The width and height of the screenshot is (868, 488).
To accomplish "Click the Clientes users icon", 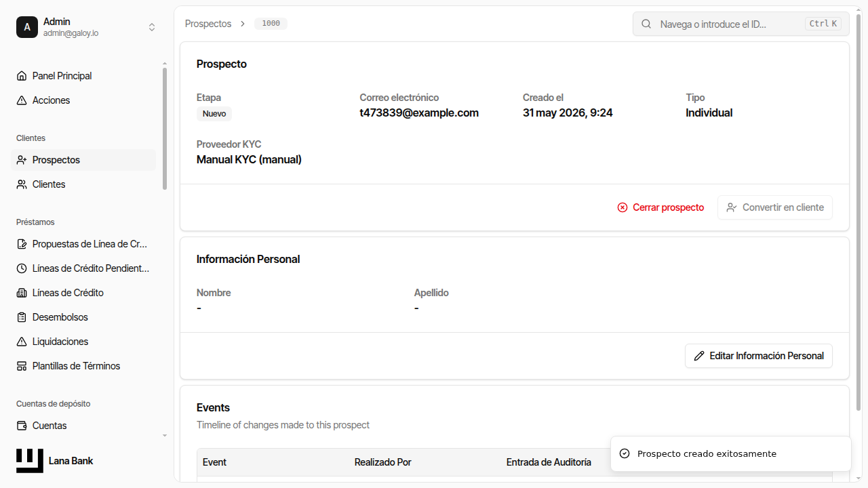I will (x=22, y=184).
